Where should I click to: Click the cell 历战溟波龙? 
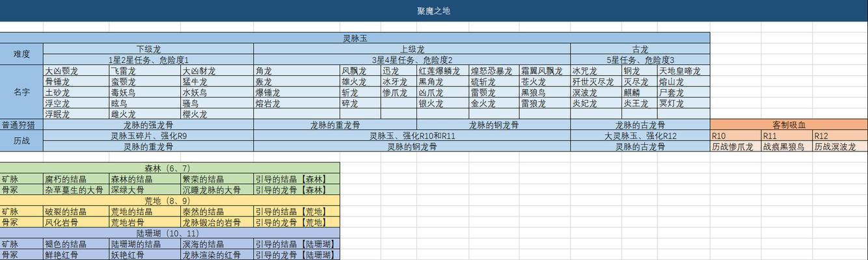(x=840, y=146)
